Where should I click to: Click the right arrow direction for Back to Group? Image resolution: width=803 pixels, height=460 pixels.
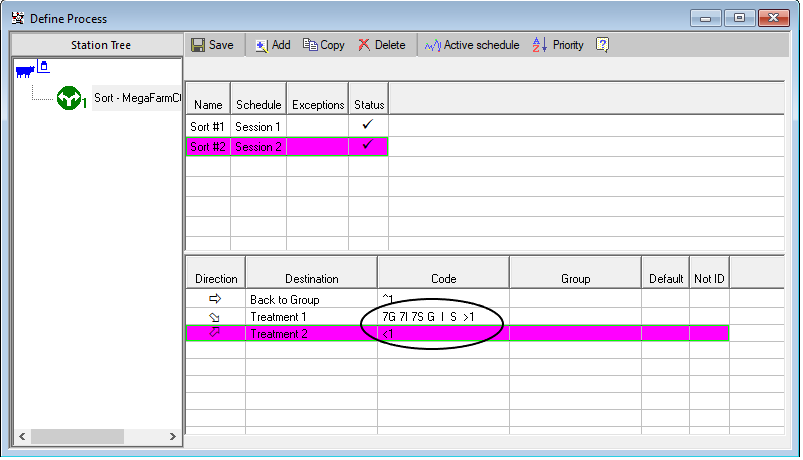215,300
